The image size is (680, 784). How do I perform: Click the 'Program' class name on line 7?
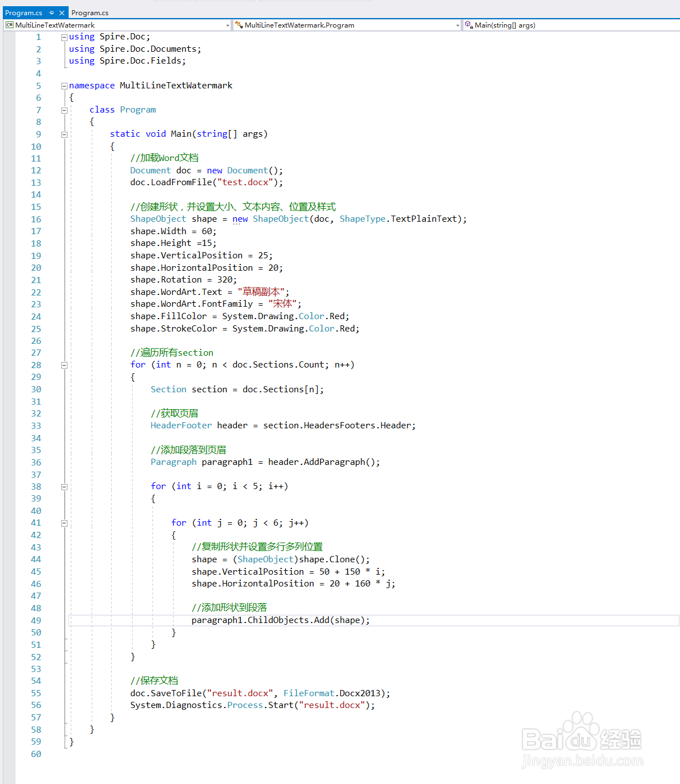click(138, 110)
